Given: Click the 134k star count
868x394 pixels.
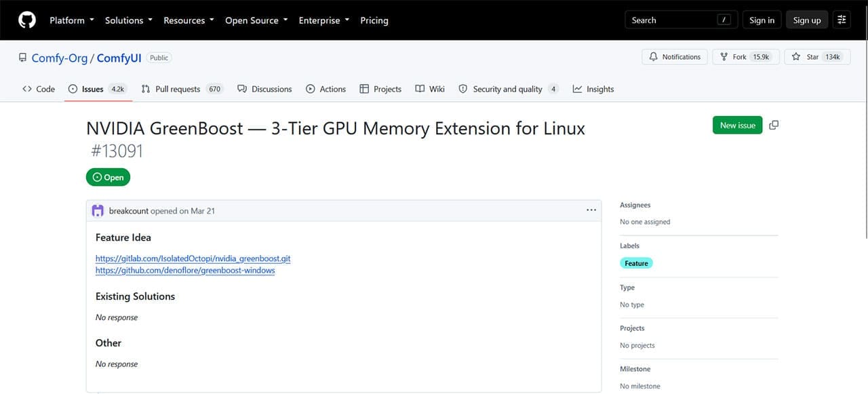Looking at the screenshot, I should tap(832, 57).
